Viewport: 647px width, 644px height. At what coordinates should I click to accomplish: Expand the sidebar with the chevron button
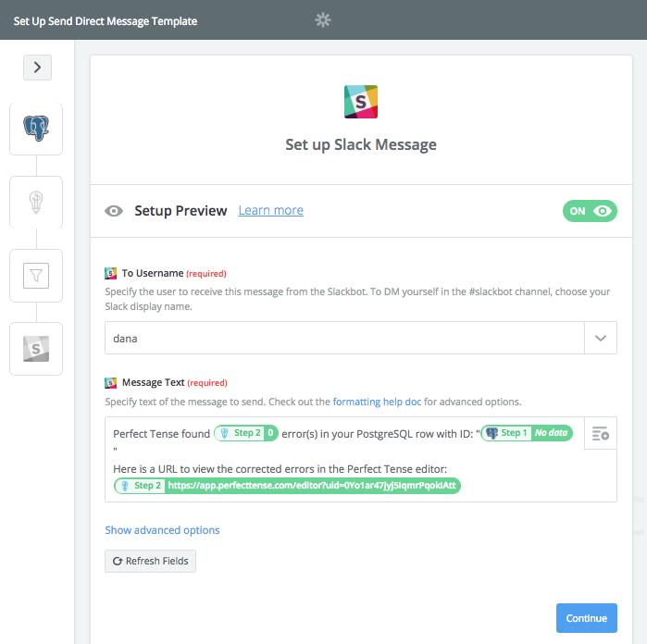[x=38, y=68]
